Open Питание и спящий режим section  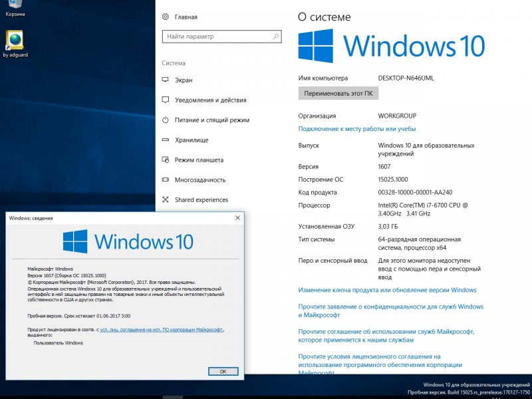pos(212,120)
